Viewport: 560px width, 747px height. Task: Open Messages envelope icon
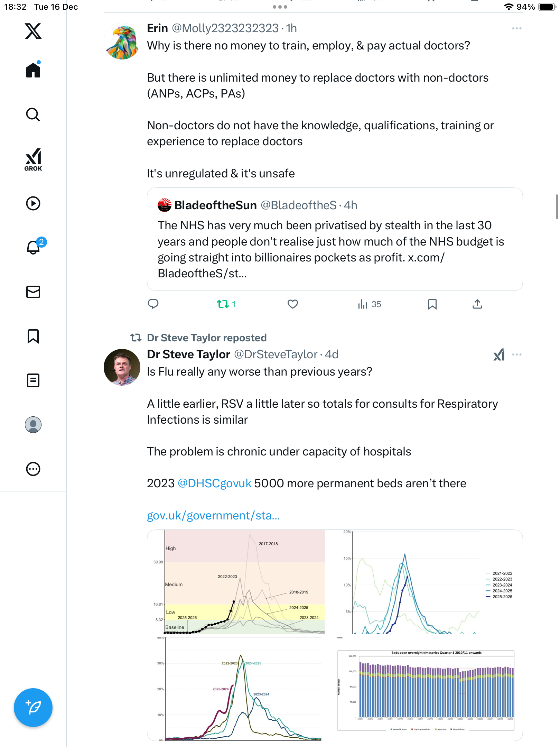pos(33,292)
